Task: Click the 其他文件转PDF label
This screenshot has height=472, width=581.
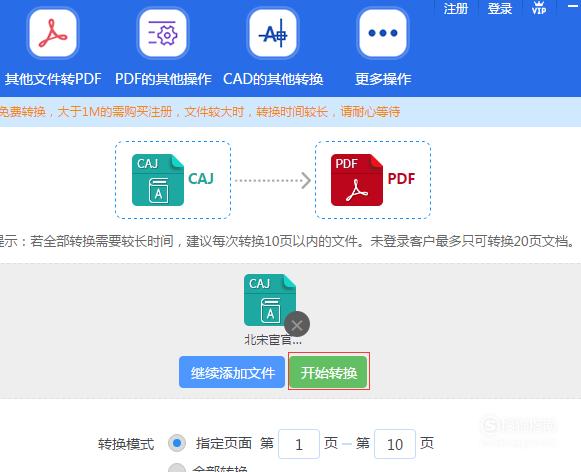Action: (x=53, y=79)
